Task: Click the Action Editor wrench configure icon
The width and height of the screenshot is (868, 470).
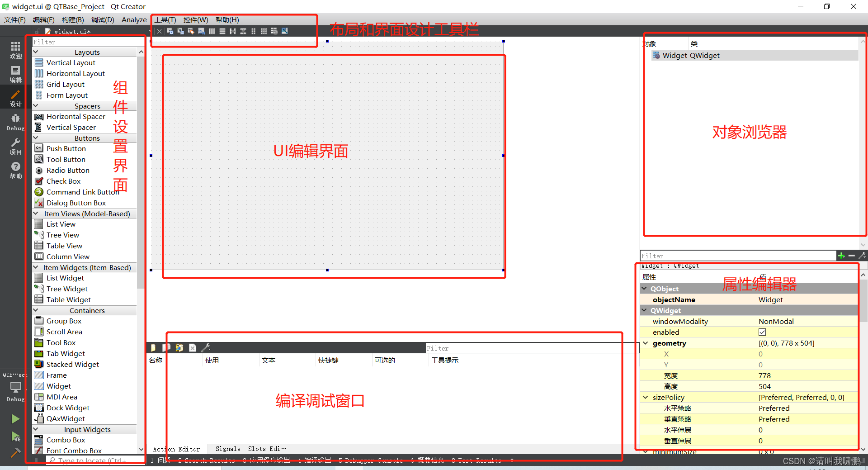Action: pyautogui.click(x=206, y=347)
